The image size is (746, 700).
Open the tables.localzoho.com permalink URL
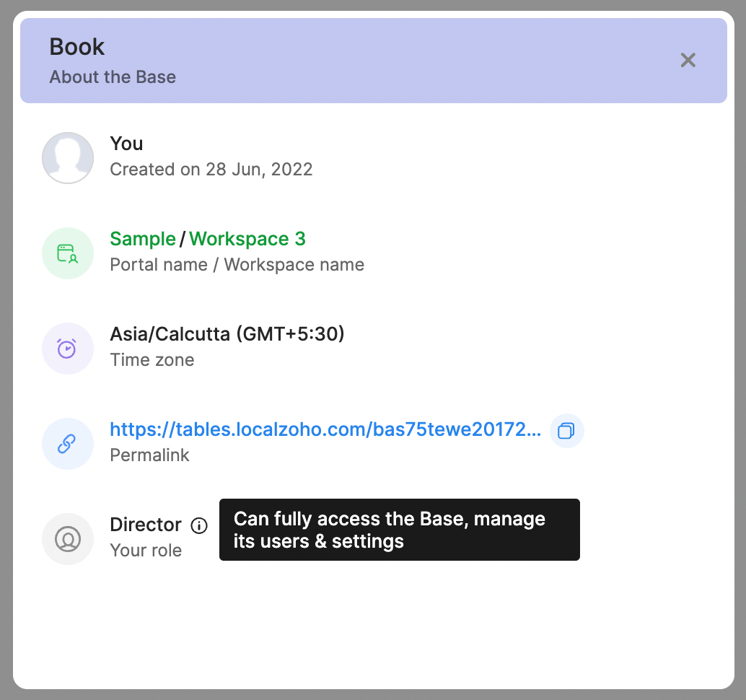point(325,430)
